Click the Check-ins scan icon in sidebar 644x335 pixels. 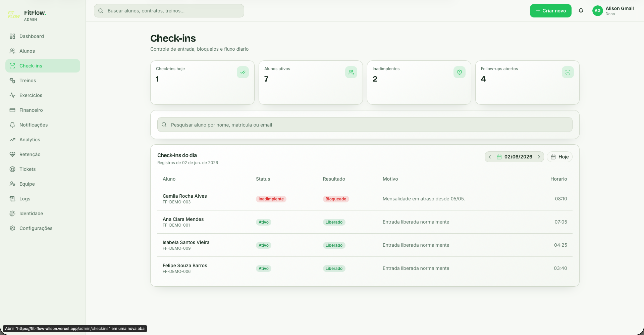click(12, 66)
